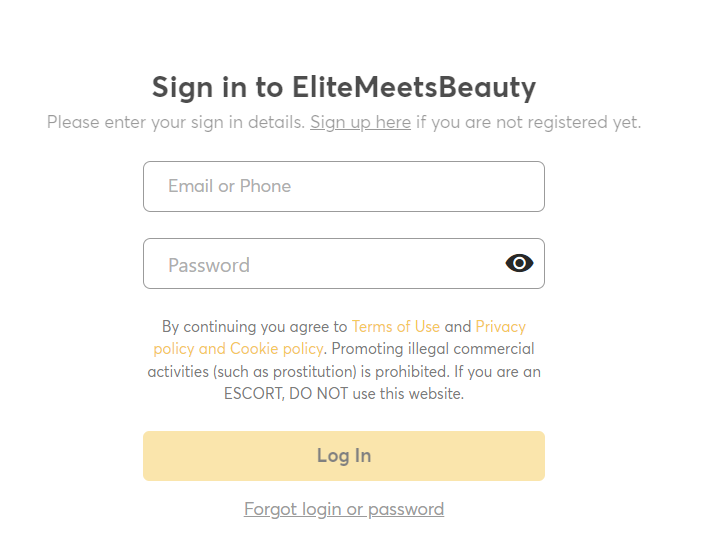Click the Cookie policy words in yellow

point(277,349)
